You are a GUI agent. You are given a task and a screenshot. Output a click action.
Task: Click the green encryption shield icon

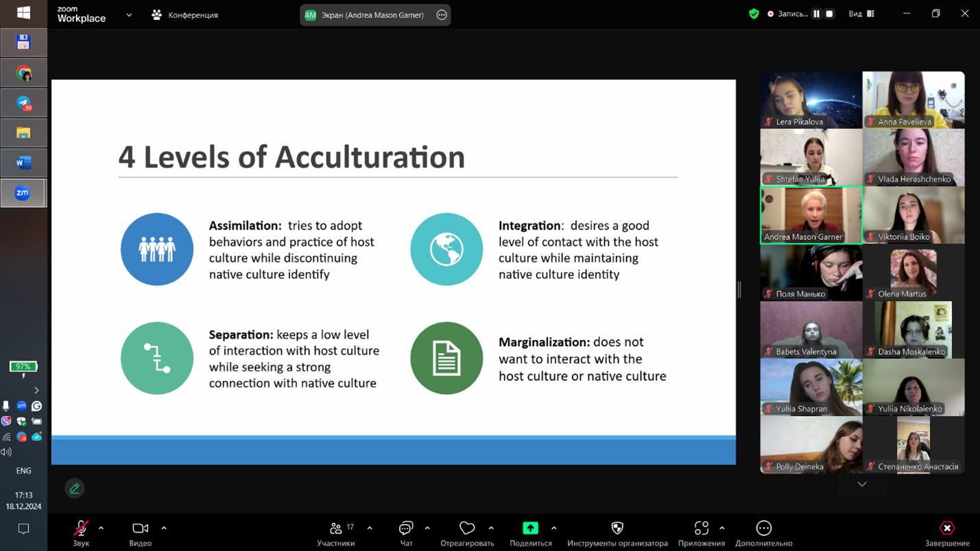(x=754, y=14)
